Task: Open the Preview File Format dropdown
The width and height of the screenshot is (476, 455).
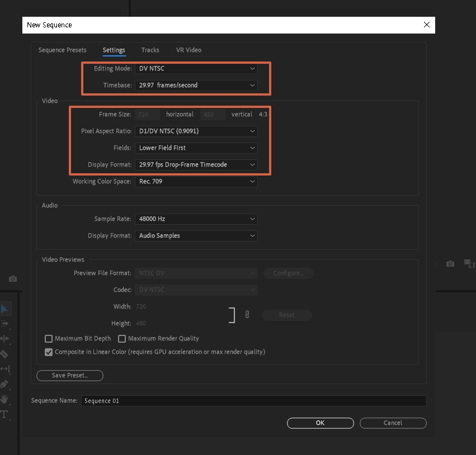Action: point(196,273)
